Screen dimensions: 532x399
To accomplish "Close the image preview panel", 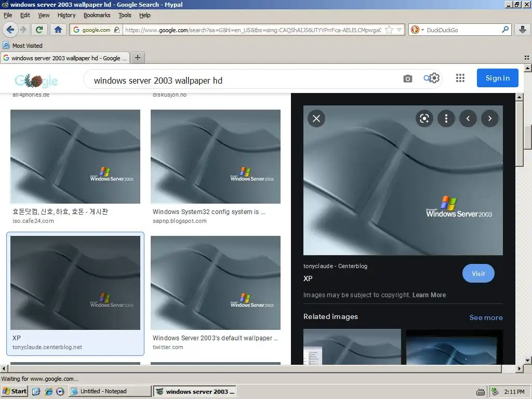I will click(316, 118).
